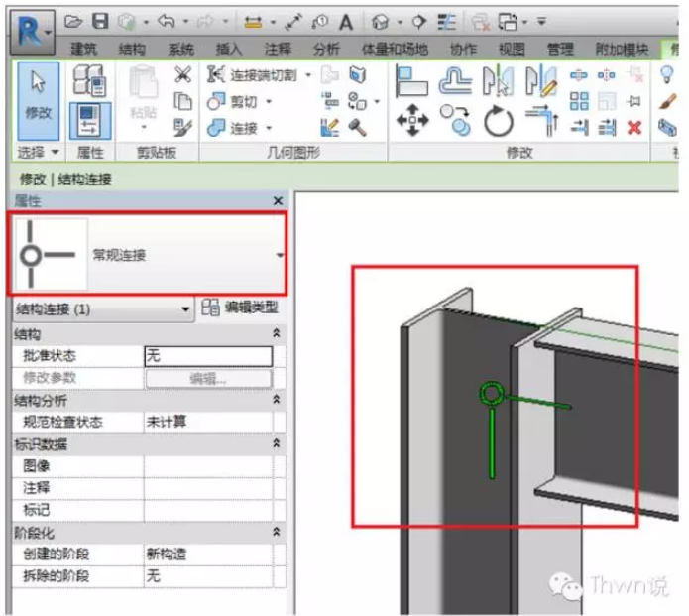Click the Text 'A' icon in quick access toolbar

coord(346,22)
